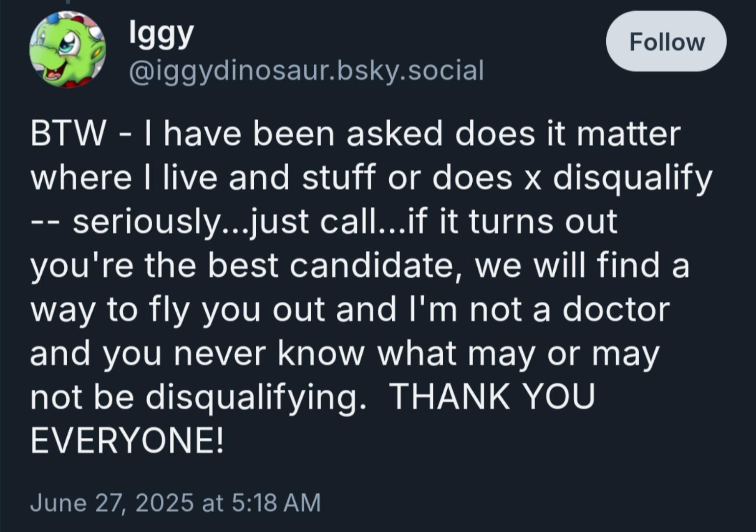Follow the Iggy account
This screenshot has height=532, width=756.
pos(666,42)
